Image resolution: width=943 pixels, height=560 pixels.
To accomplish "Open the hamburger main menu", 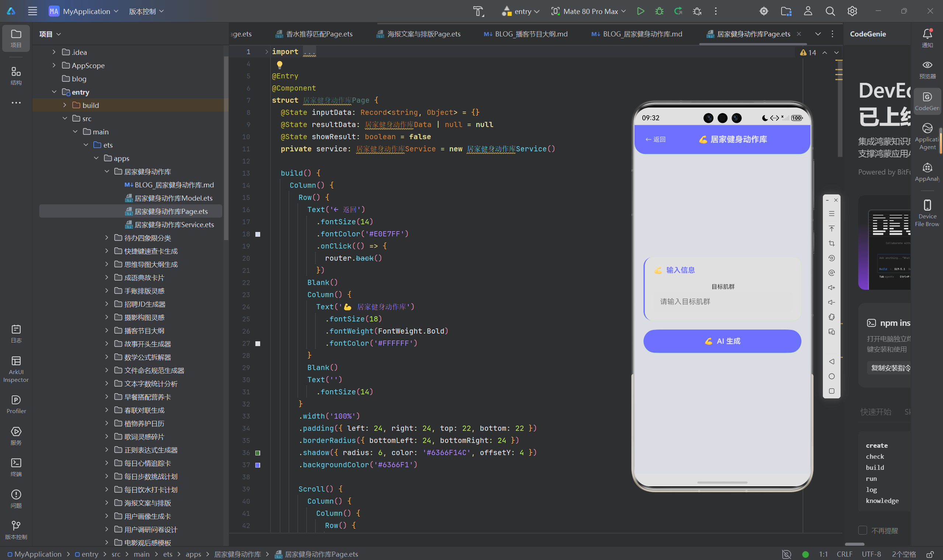I will coord(32,11).
